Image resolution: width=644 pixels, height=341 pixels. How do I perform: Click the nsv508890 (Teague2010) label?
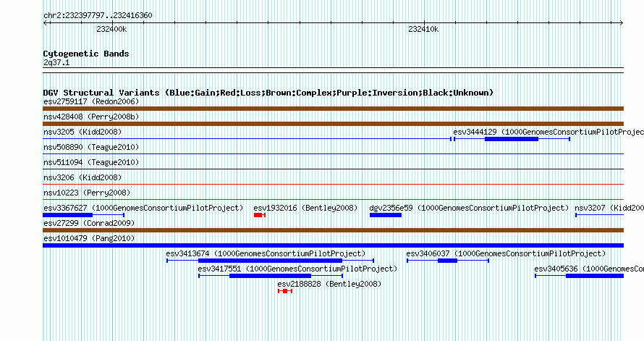tap(91, 147)
